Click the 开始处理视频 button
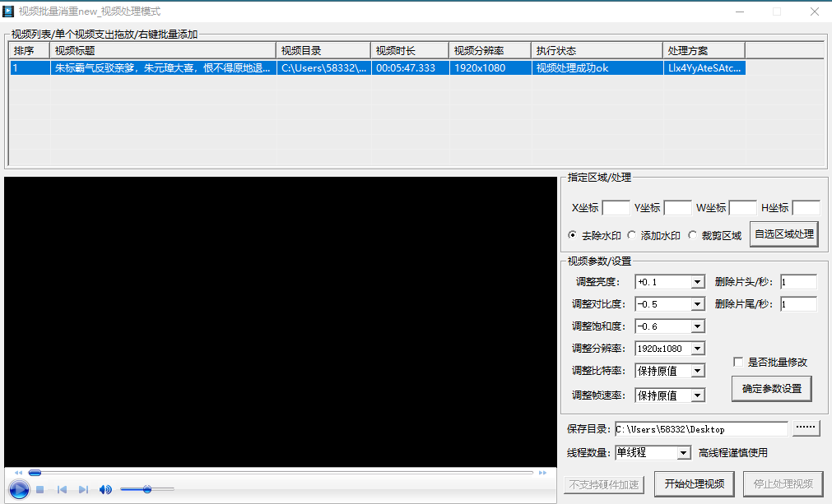 pos(694,483)
